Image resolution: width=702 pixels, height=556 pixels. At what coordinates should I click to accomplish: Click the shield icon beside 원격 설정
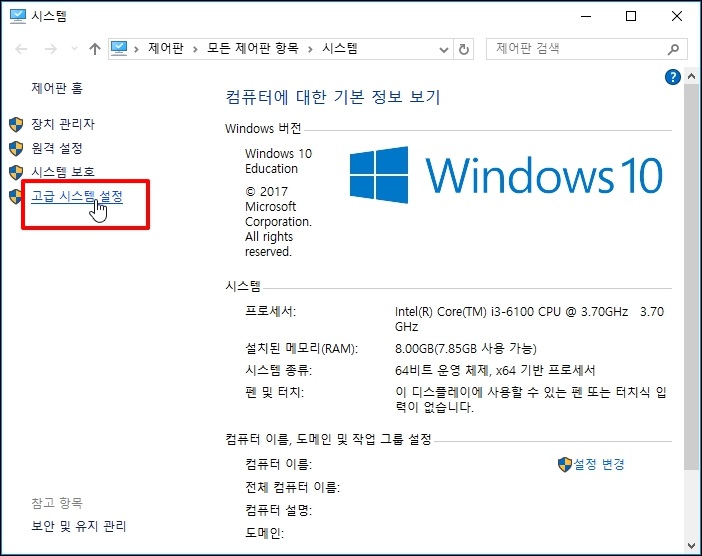click(16, 149)
